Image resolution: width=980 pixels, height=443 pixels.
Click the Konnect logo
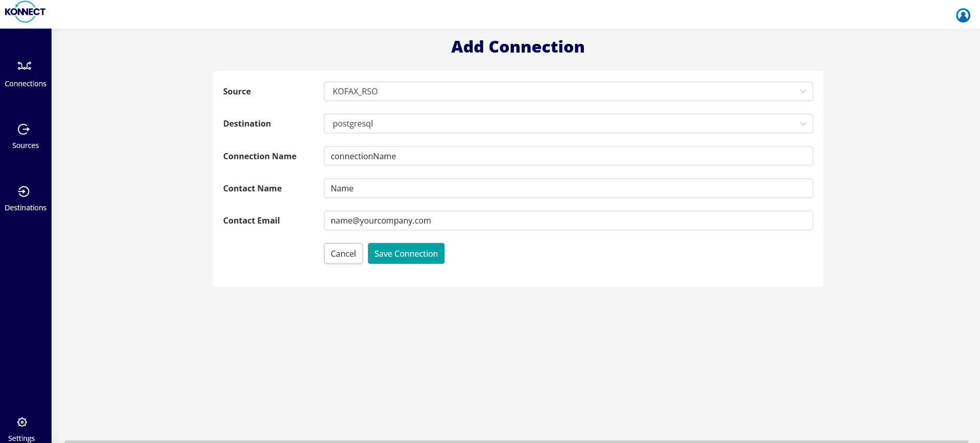point(25,12)
